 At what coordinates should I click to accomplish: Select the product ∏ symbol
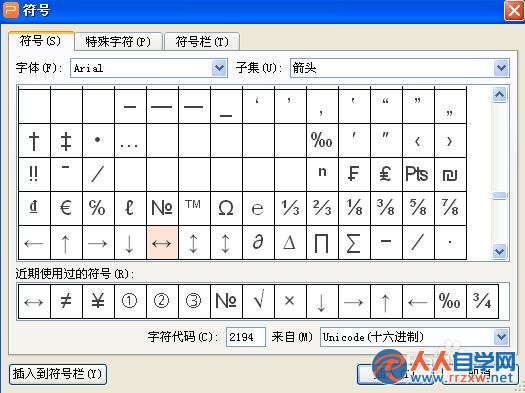322,242
